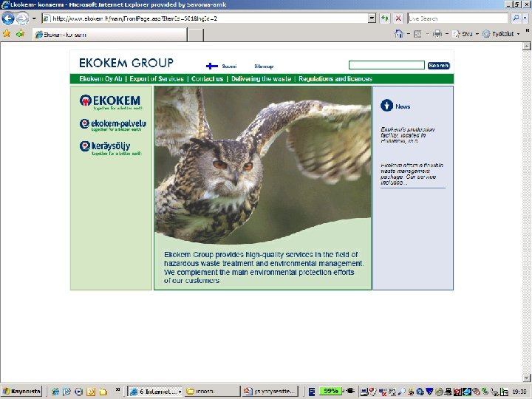Screen dimensions: 532x399
Task: Open the Käynnistä start button
Action: (x=21, y=392)
